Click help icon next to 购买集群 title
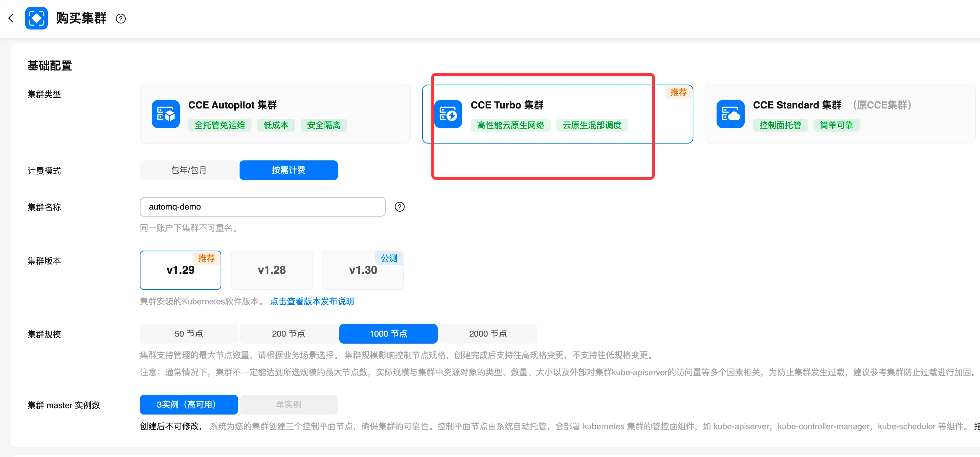The width and height of the screenshot is (980, 457). 120,19
